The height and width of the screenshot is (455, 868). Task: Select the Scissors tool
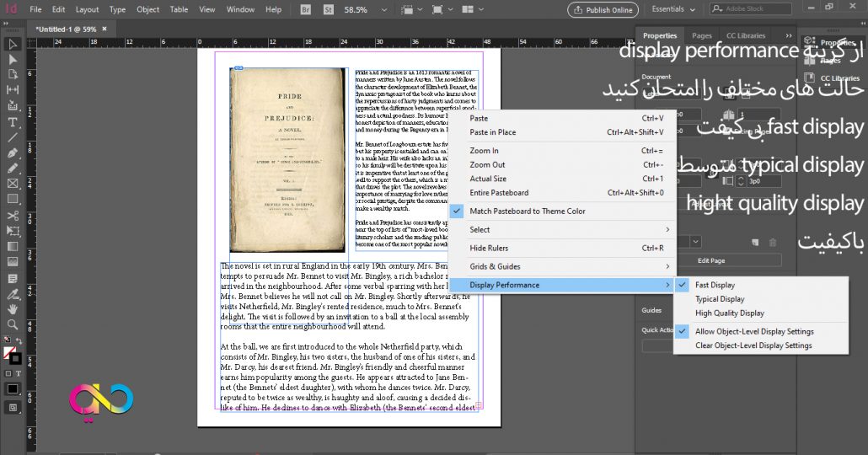(13, 216)
